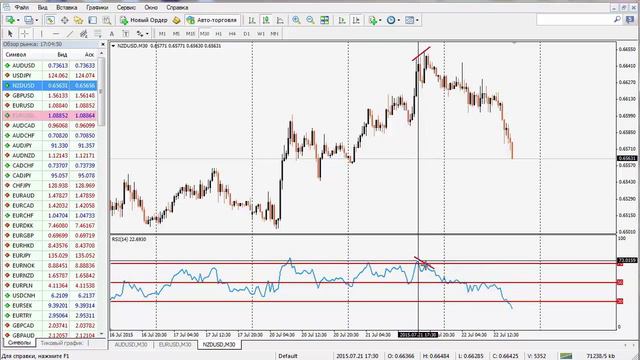The width and height of the screenshot is (640, 360).
Task: Open the periods clock icon
Action: tap(391, 20)
